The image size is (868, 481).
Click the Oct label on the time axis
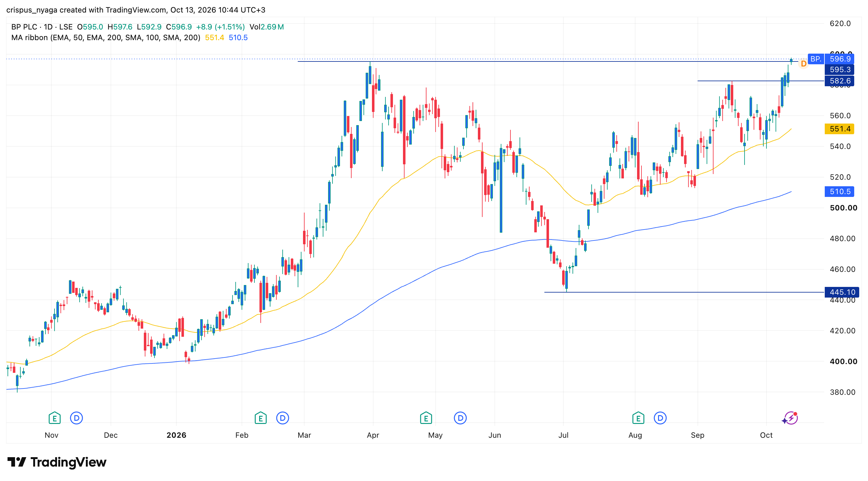766,435
